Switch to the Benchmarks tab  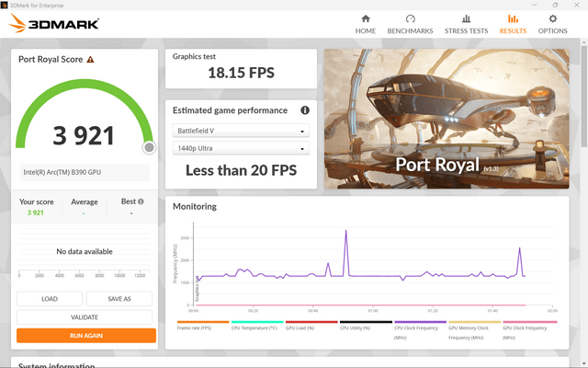[410, 25]
